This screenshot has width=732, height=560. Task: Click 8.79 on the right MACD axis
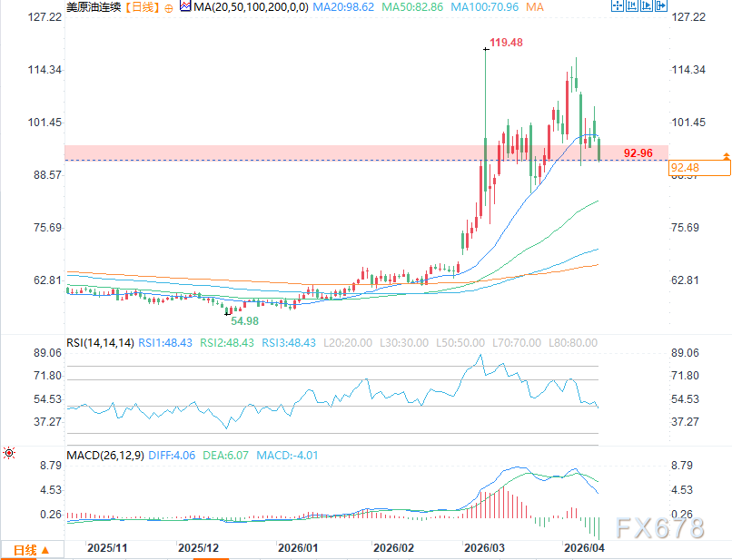(x=681, y=466)
